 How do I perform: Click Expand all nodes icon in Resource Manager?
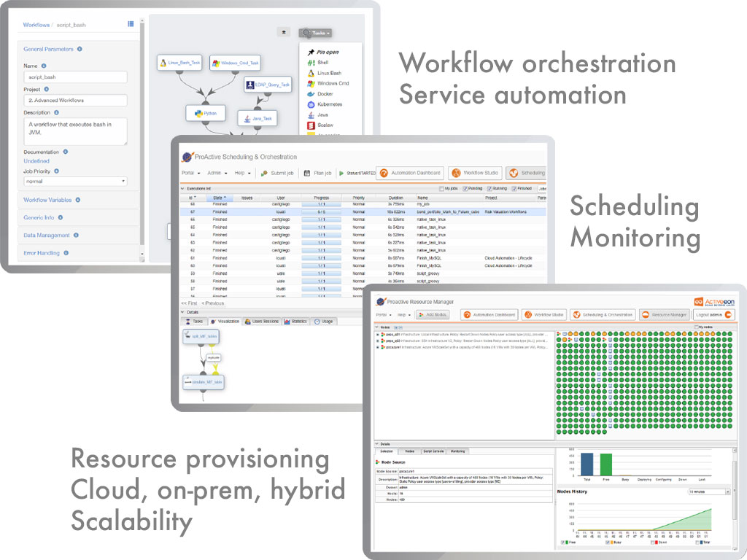coord(395,327)
